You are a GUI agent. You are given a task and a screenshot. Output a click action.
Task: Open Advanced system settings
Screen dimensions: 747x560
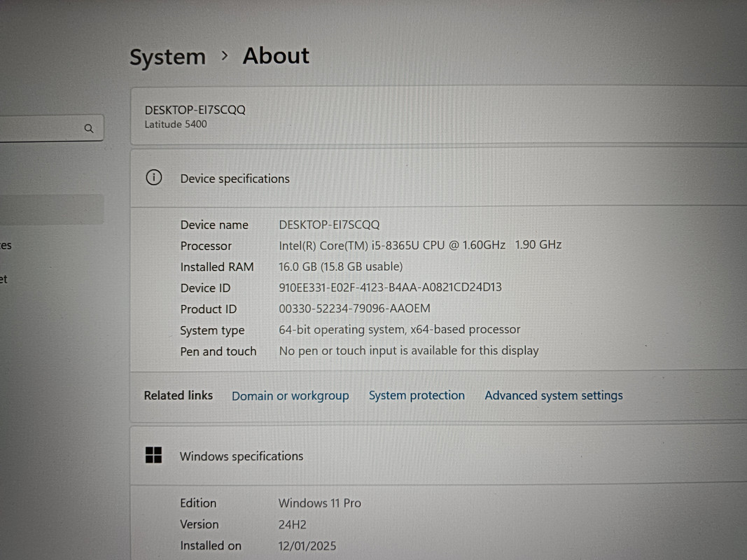[553, 395]
